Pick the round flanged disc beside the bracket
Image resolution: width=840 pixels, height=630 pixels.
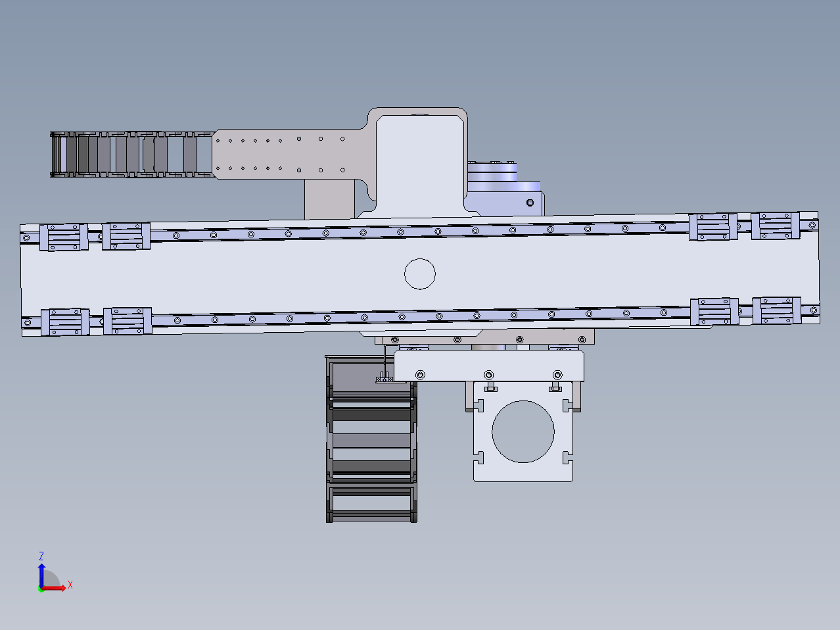493,173
